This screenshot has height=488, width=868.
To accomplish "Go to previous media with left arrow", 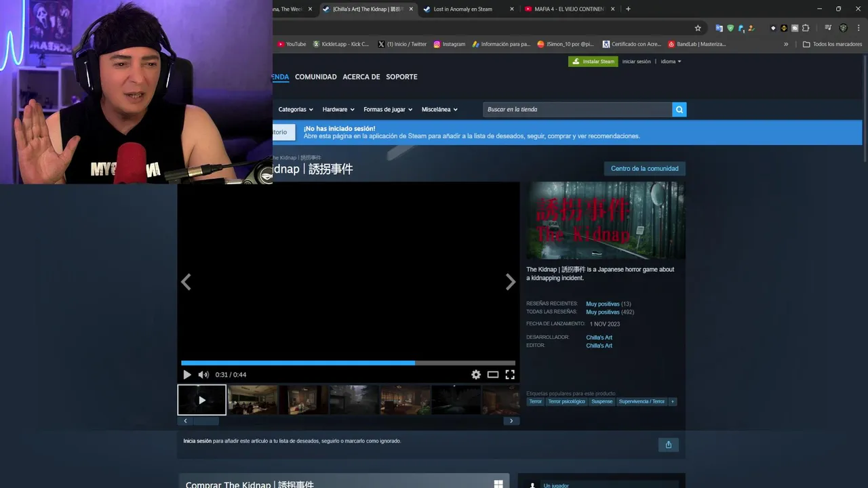I will (186, 282).
